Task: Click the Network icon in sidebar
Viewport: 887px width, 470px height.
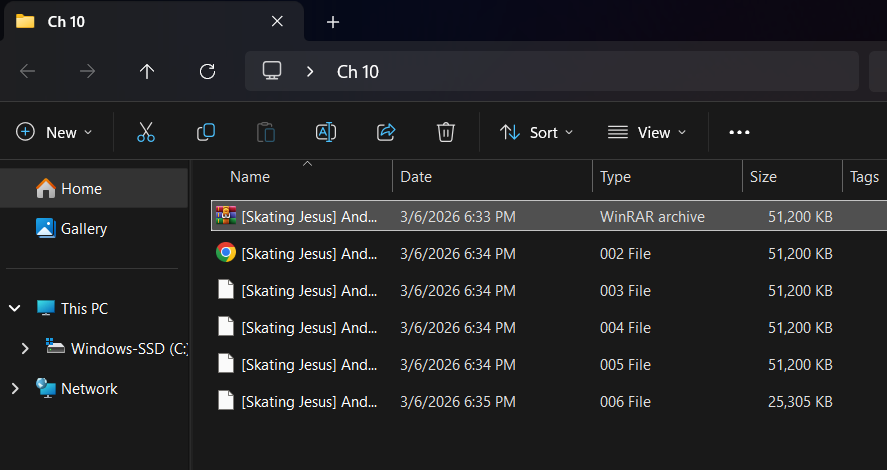Action: coord(45,389)
